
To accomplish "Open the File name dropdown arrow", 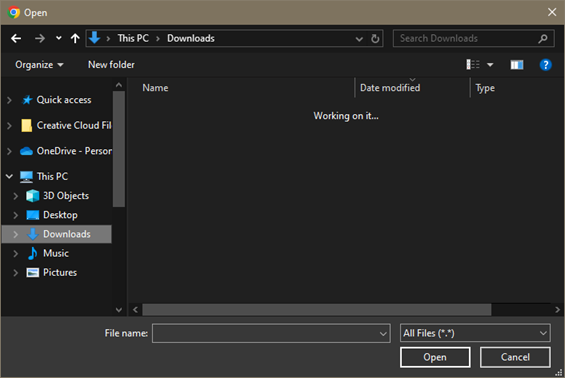I will tap(383, 334).
